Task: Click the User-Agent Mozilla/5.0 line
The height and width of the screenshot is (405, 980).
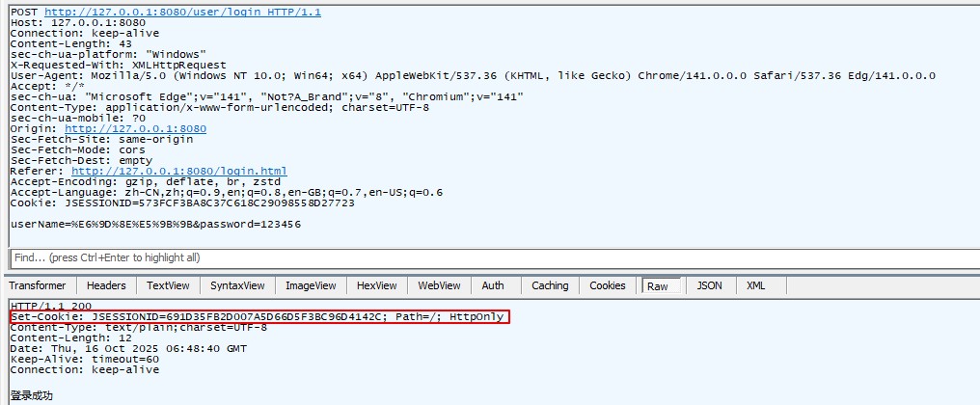Action: pyautogui.click(x=473, y=75)
